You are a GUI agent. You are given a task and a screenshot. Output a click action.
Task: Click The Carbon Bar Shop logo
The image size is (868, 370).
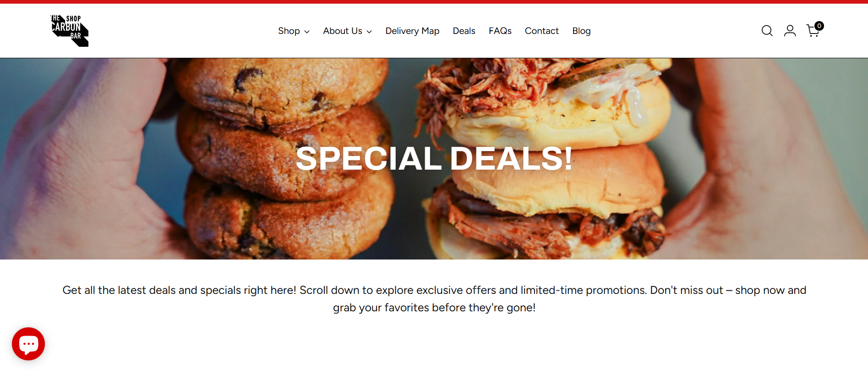[69, 31]
